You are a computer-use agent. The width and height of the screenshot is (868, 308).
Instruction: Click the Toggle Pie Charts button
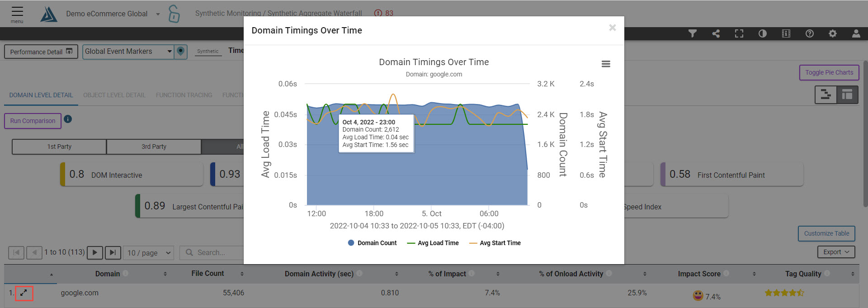[829, 72]
